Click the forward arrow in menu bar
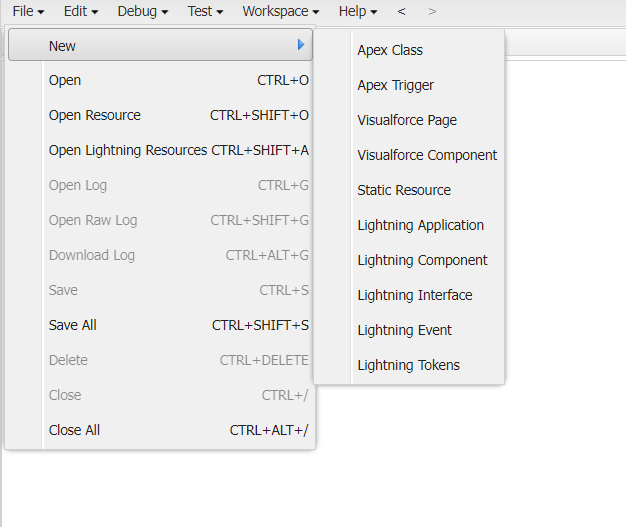This screenshot has width=626, height=527. [432, 11]
